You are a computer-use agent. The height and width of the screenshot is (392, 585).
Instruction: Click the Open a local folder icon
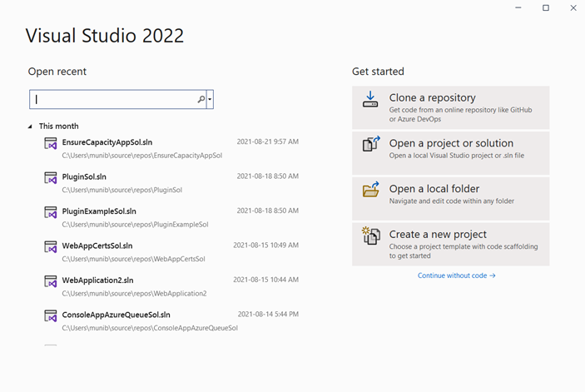coord(371,190)
